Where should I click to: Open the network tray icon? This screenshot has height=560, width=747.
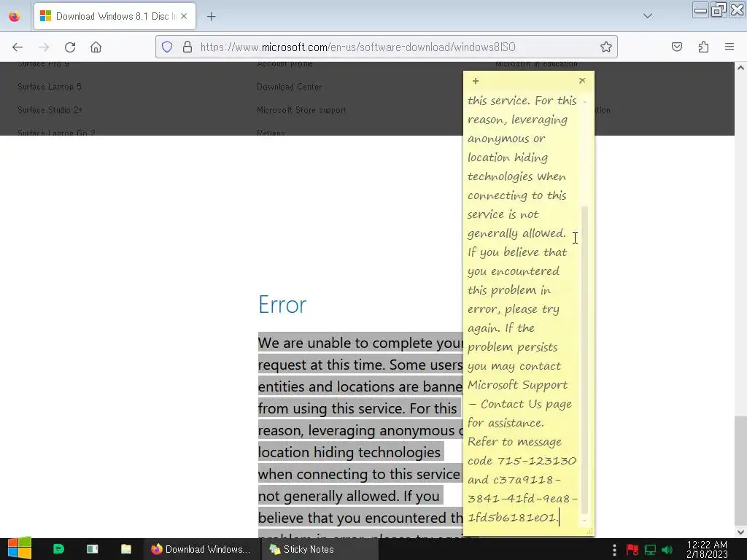650,550
